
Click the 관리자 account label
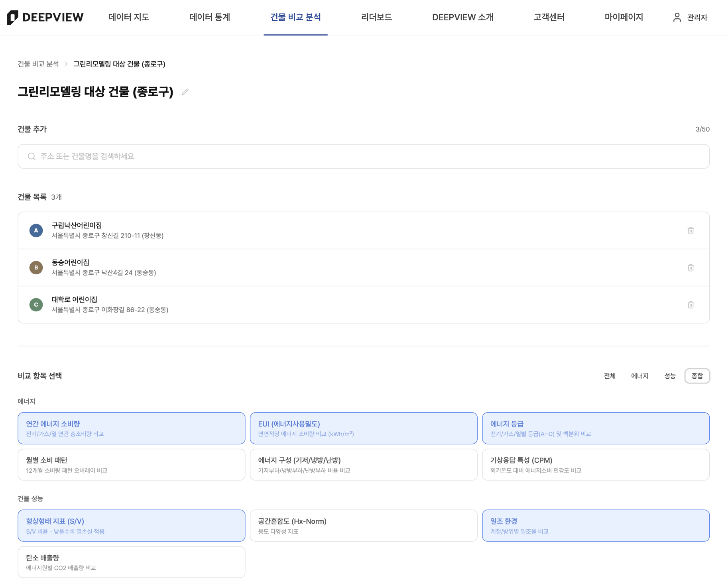tap(697, 18)
